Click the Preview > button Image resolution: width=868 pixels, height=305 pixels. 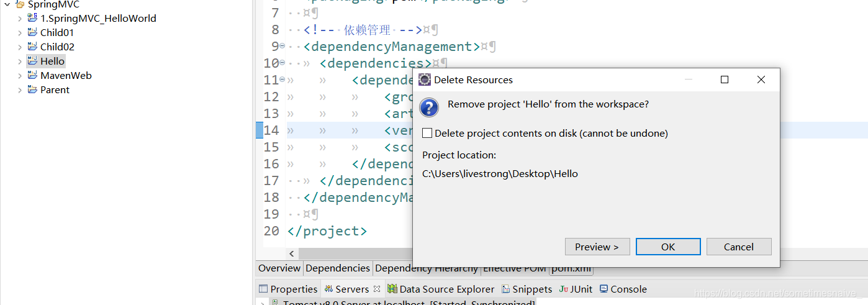[x=597, y=247]
